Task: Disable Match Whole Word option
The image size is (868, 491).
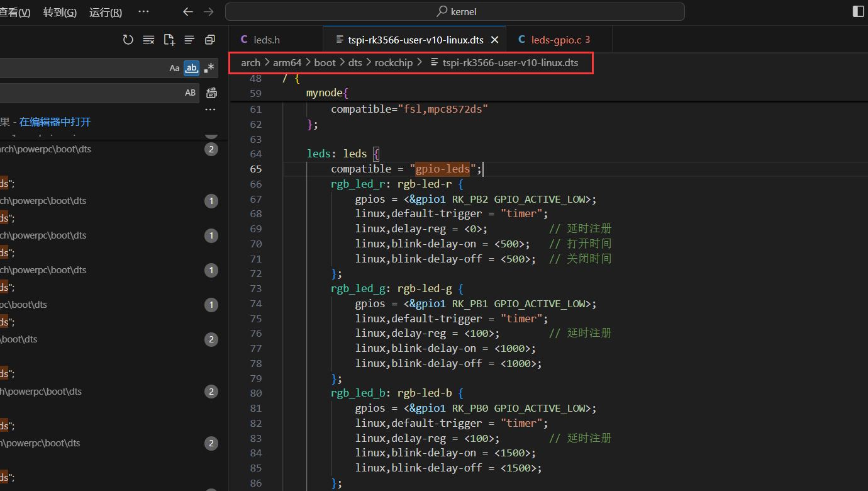Action: tap(191, 68)
